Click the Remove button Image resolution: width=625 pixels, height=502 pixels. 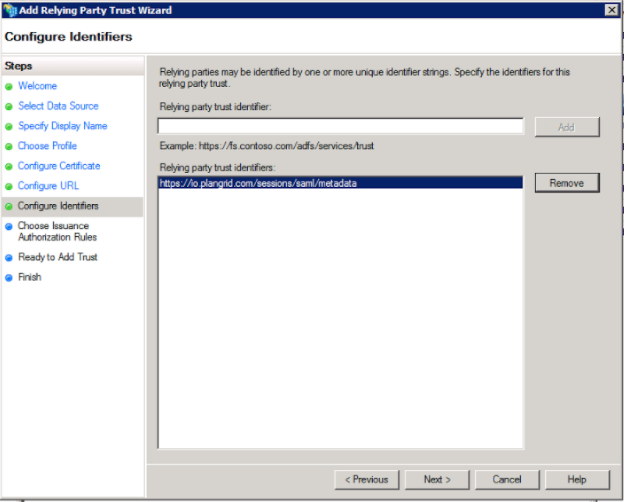click(567, 183)
